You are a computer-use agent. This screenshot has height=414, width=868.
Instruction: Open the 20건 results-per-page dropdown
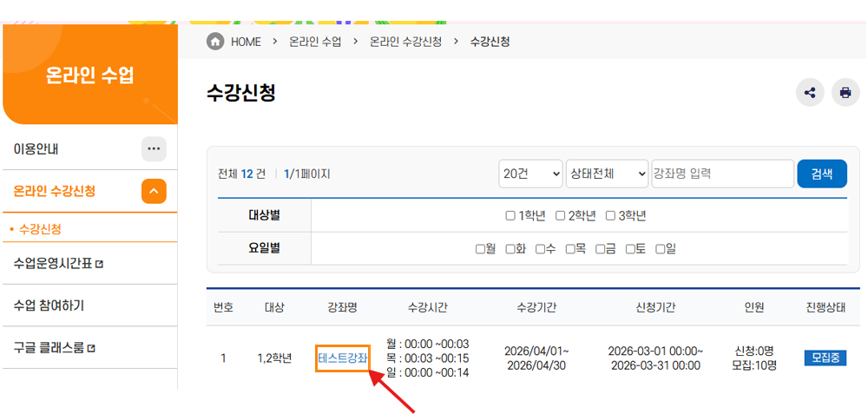coord(531,174)
